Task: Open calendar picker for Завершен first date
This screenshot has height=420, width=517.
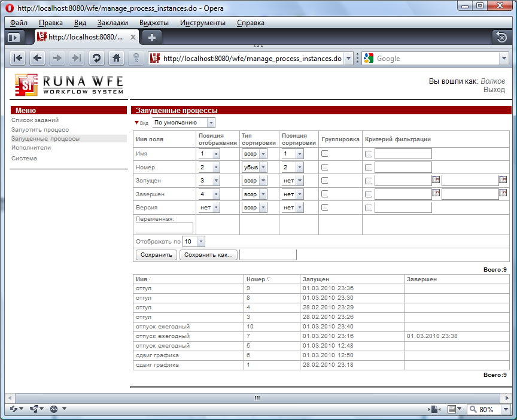Action: pos(436,193)
